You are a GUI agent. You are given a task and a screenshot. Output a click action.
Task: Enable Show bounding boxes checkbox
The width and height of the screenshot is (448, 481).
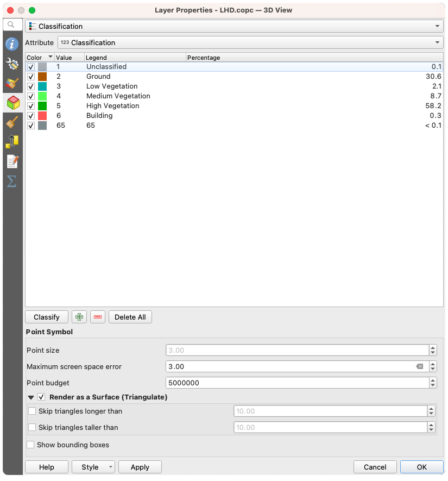[31, 445]
